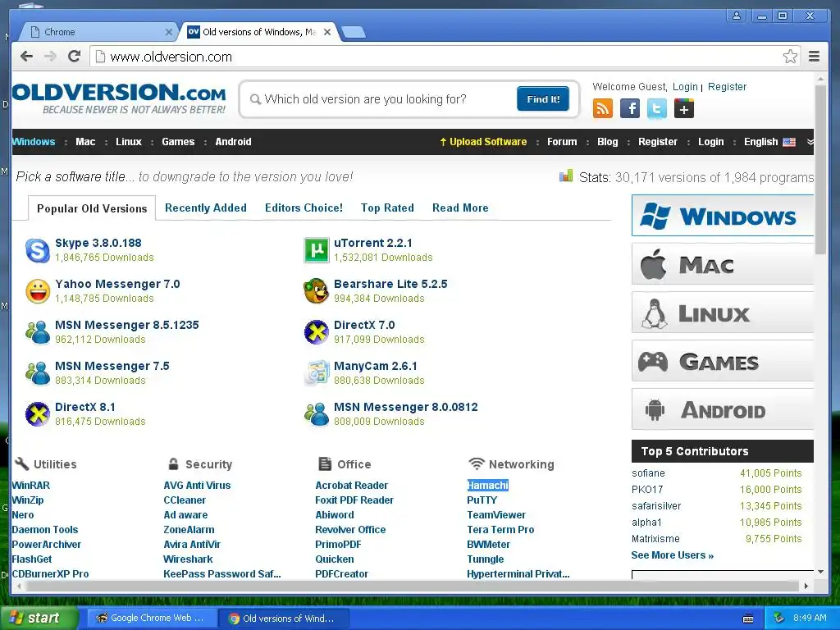Open the Skype 3.8.0.188 title link
This screenshot has width=840, height=630.
coord(98,243)
